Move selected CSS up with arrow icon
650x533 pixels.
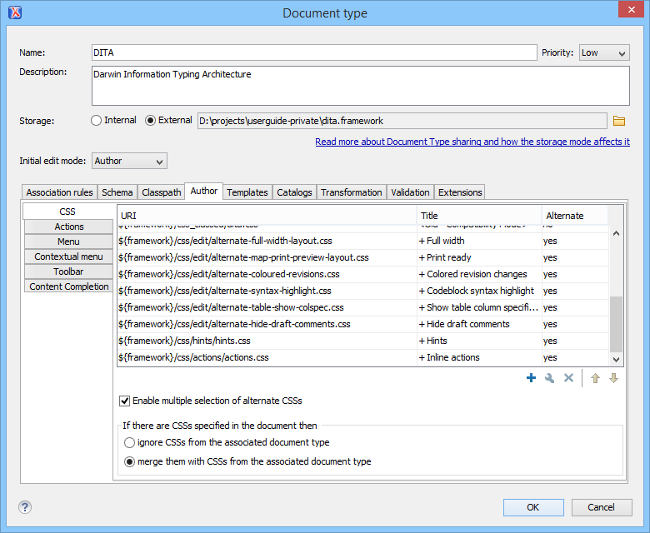596,378
